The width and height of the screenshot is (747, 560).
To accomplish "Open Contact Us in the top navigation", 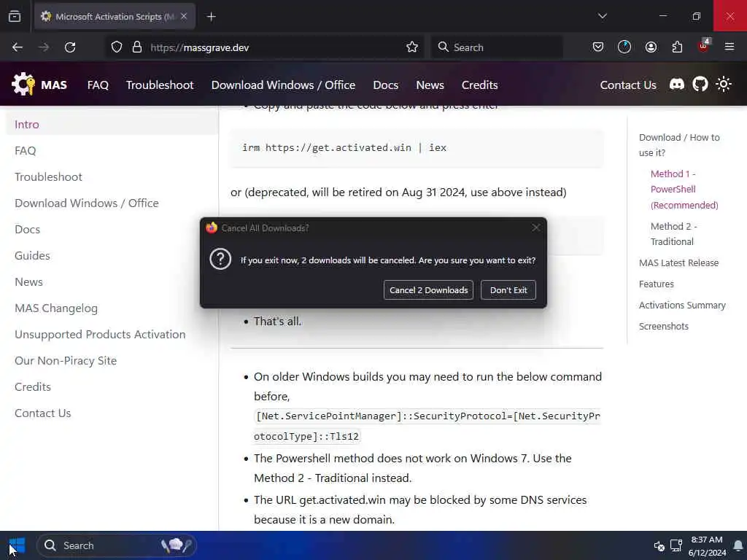I will click(628, 85).
